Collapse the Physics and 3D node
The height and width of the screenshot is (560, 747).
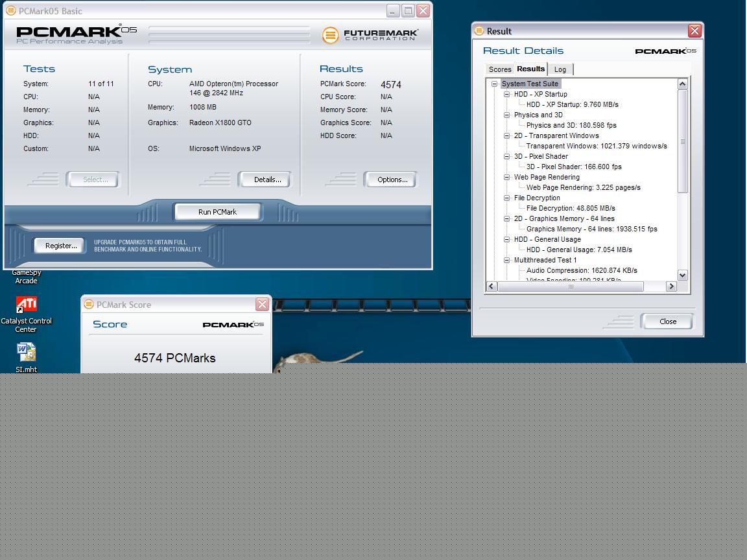click(x=507, y=115)
